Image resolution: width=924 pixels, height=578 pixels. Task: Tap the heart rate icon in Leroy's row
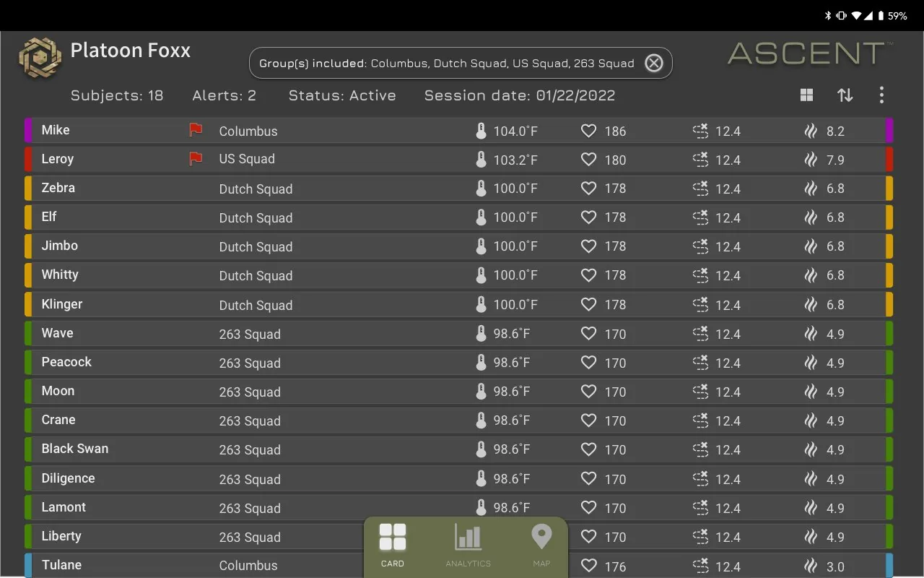click(589, 160)
